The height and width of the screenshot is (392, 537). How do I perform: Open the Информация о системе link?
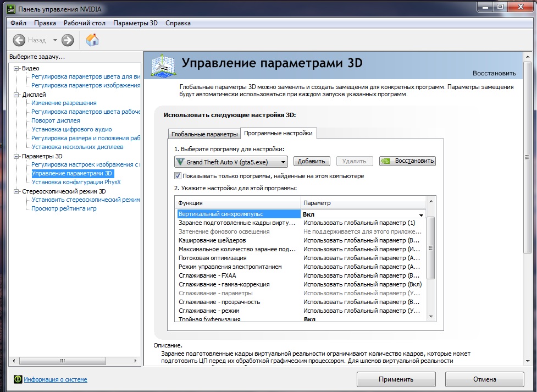(x=56, y=379)
